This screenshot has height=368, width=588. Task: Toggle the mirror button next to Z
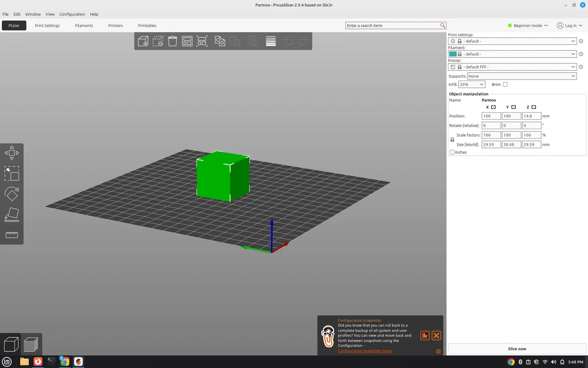[x=534, y=107]
